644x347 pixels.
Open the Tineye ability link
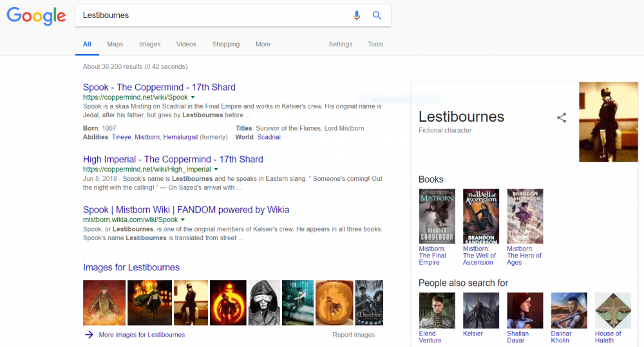coord(122,137)
